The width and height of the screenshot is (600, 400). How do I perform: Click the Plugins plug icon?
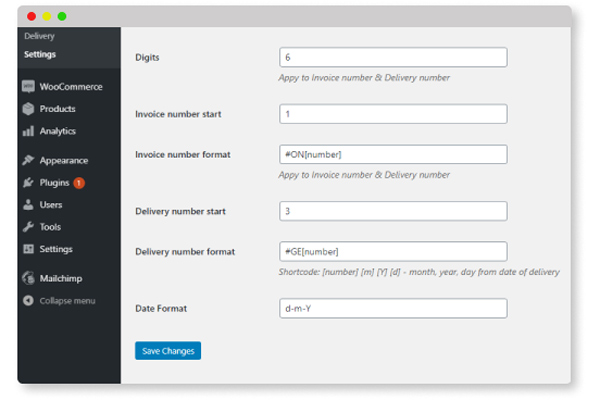tap(29, 183)
